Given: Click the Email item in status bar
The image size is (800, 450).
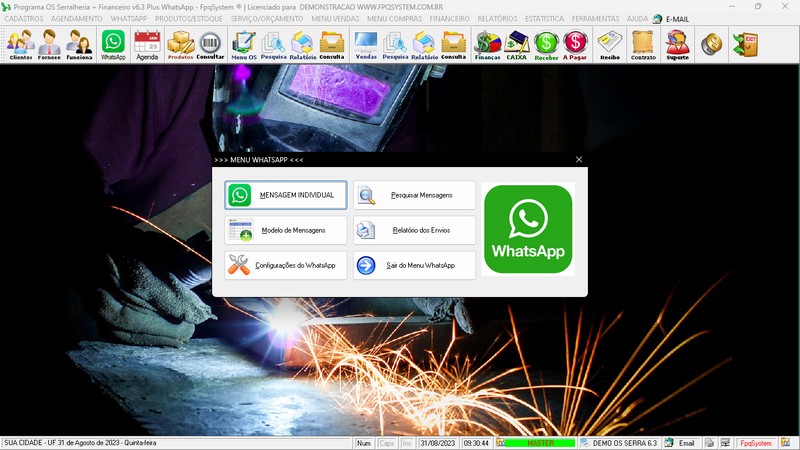Looking at the screenshot, I should 680,443.
